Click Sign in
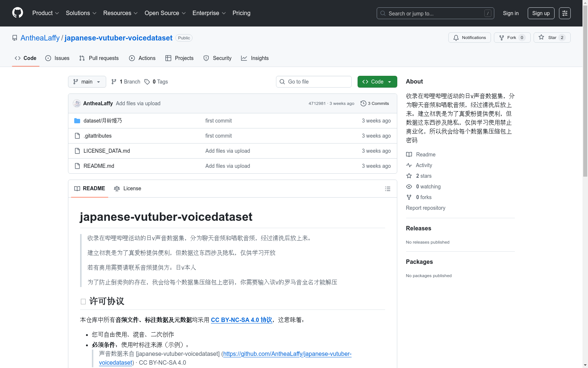 click(511, 13)
